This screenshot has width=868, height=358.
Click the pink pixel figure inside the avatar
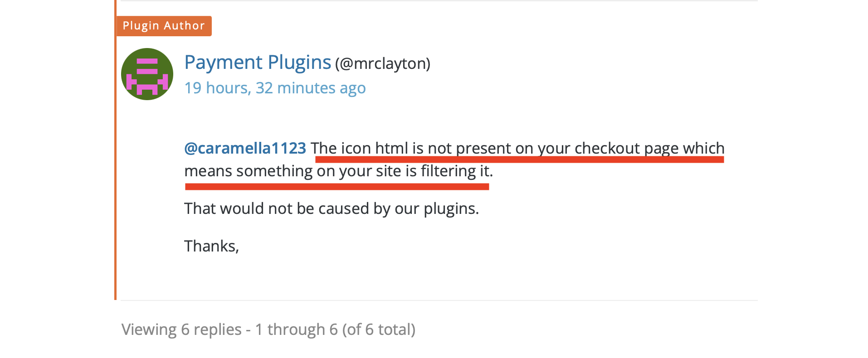[147, 76]
